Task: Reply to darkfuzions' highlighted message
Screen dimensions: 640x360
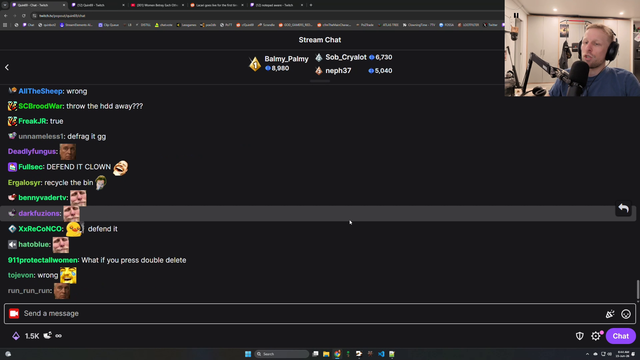Action: pyautogui.click(x=623, y=208)
